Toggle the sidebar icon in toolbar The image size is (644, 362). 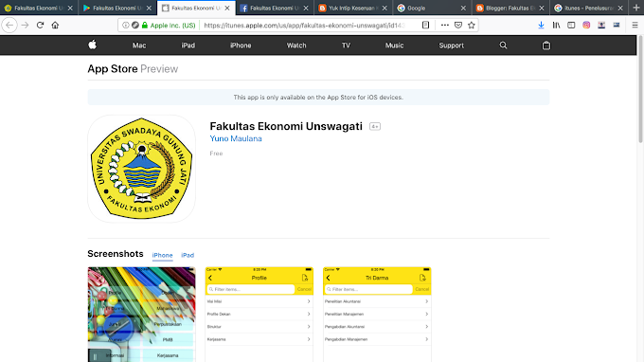[571, 25]
